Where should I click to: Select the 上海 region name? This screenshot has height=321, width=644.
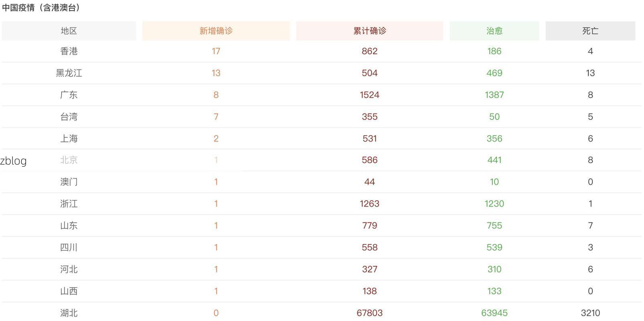pos(69,138)
